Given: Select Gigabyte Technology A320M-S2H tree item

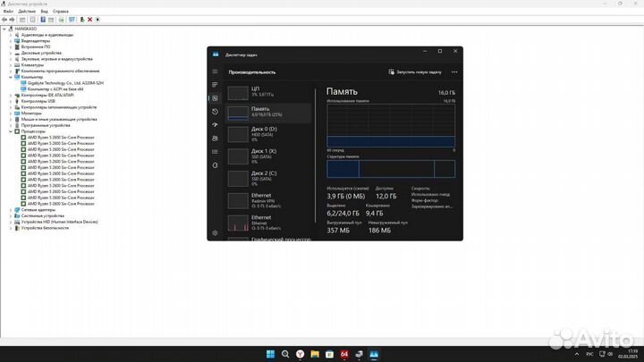Looking at the screenshot, I should pos(65,83).
